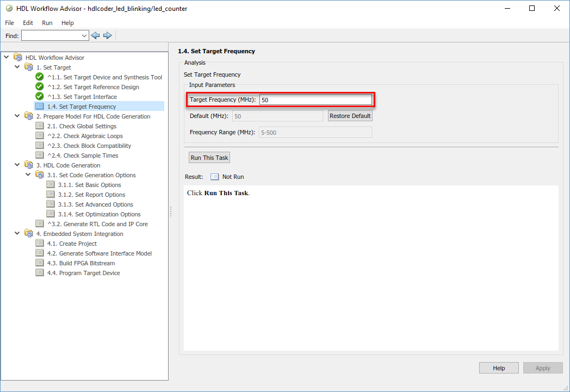Select Set Optimization Options task
The width and height of the screenshot is (570, 392).
click(x=99, y=214)
